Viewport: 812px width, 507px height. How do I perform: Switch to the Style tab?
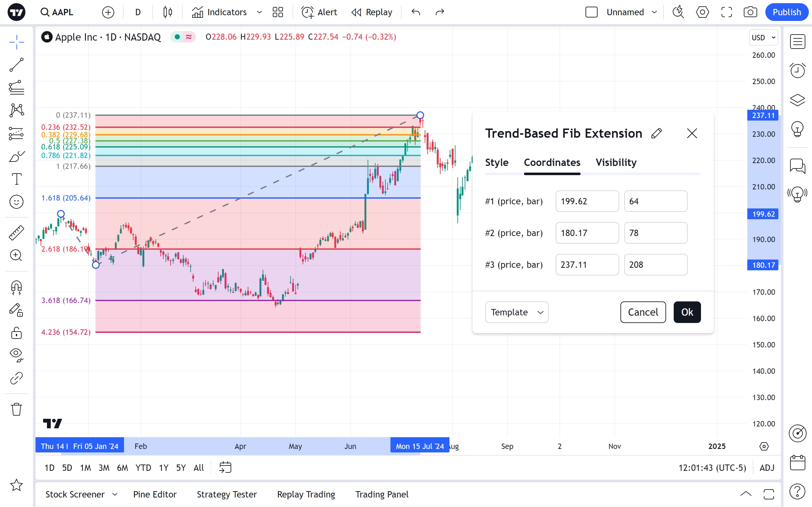pos(497,163)
